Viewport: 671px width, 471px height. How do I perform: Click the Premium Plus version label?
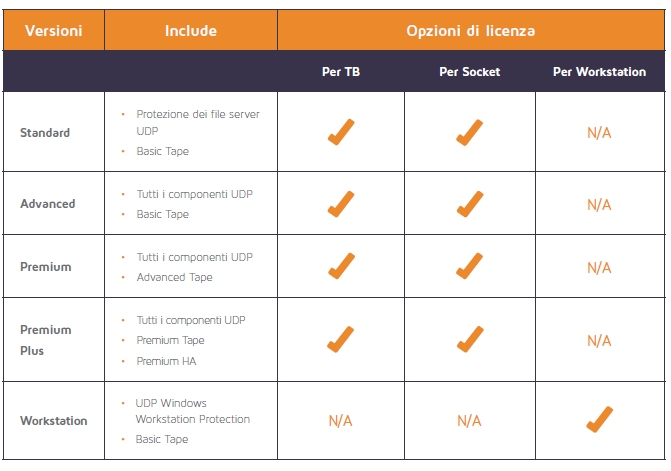point(46,340)
